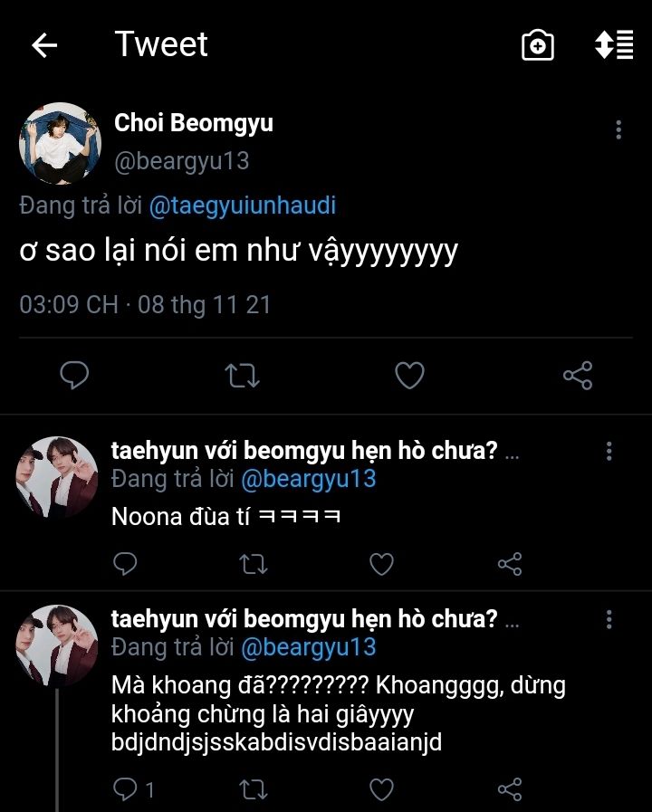652x812 pixels.
Task: Reply to the 'Mà khoang đã' tweet
Action: (x=125, y=789)
